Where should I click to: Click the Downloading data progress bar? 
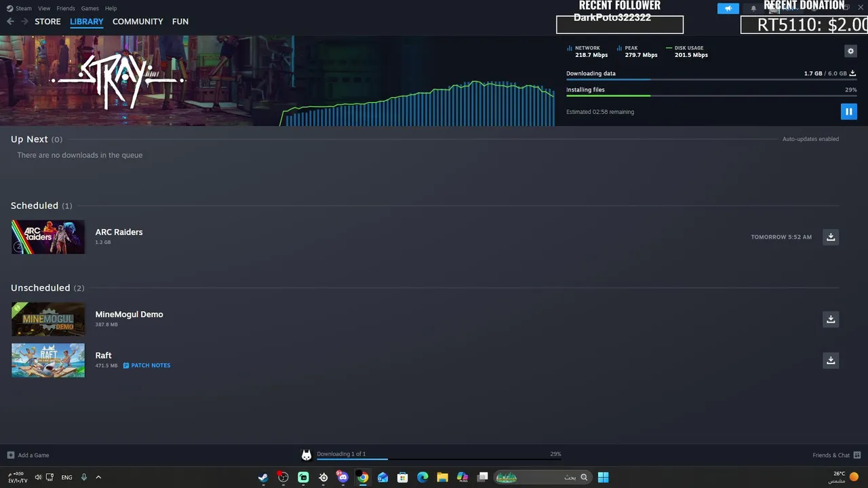[x=711, y=80]
